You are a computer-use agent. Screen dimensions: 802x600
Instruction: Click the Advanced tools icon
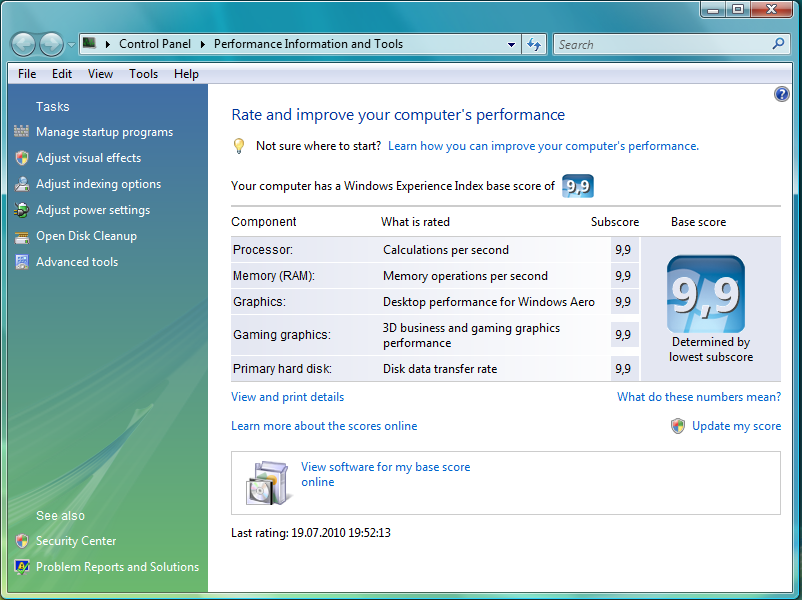pyautogui.click(x=21, y=262)
